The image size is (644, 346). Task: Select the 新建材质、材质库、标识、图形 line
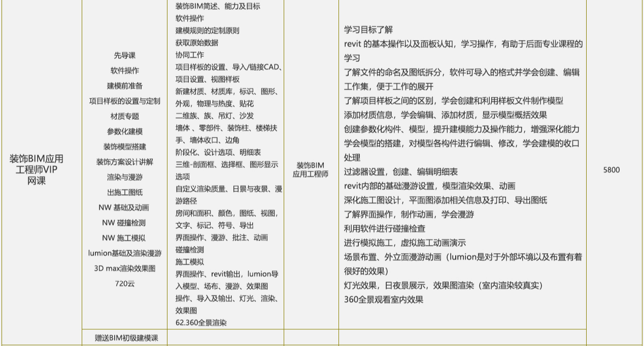pos(227,91)
